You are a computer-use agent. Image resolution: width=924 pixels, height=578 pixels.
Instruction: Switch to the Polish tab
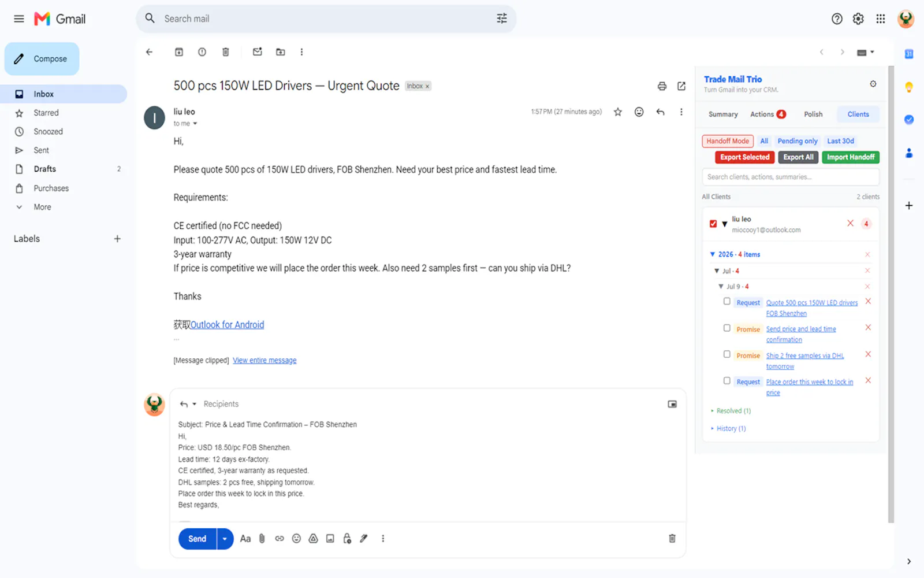coord(813,114)
